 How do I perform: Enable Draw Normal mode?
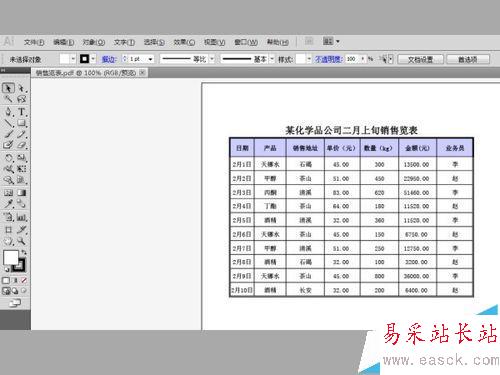[x=6, y=291]
